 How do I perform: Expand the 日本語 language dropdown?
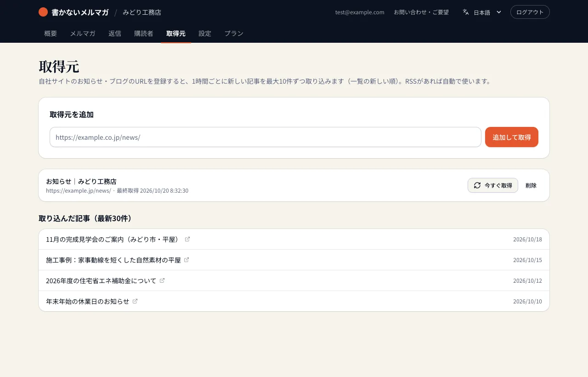tap(482, 12)
